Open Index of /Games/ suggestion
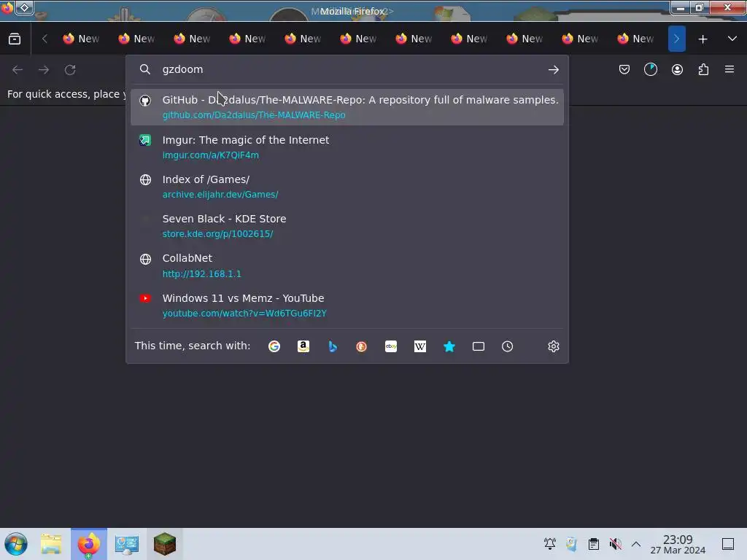This screenshot has height=560, width=747. 347,186
